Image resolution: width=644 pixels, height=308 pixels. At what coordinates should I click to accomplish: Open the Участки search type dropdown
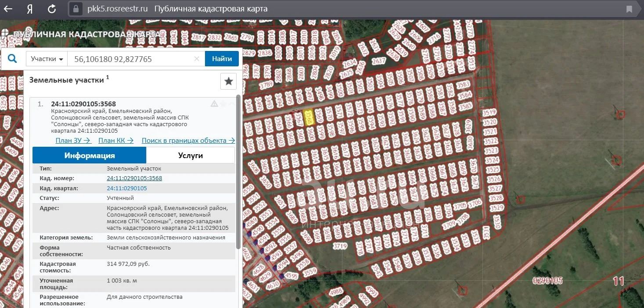(47, 59)
